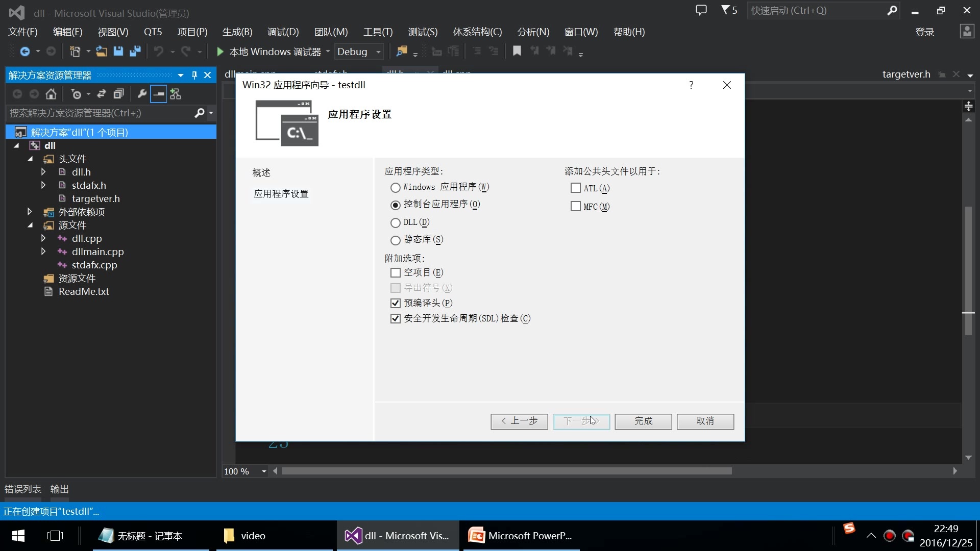Click the Windows Start button

pyautogui.click(x=18, y=536)
